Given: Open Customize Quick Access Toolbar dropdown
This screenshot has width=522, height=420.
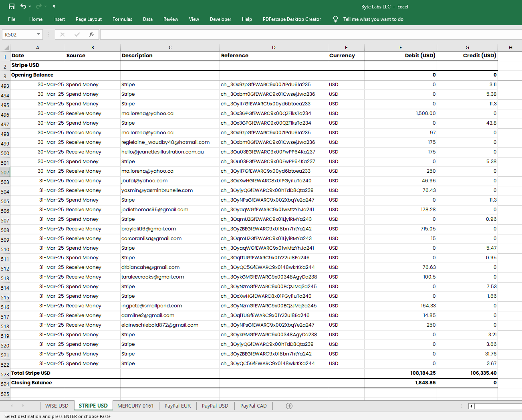Looking at the screenshot, I should coord(54,6).
